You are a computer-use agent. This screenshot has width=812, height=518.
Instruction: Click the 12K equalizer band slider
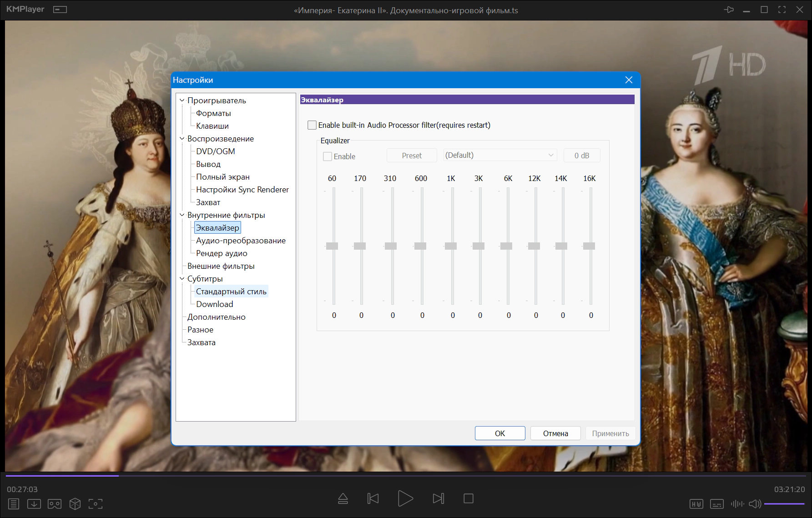coord(534,246)
